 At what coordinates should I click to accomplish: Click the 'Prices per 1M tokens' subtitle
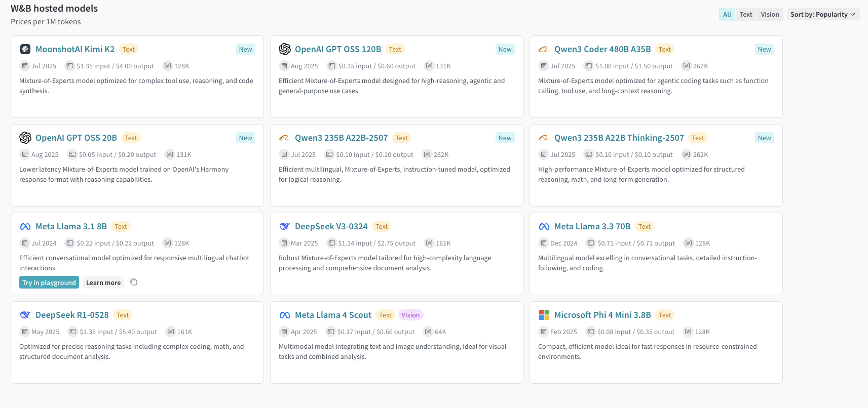(46, 22)
